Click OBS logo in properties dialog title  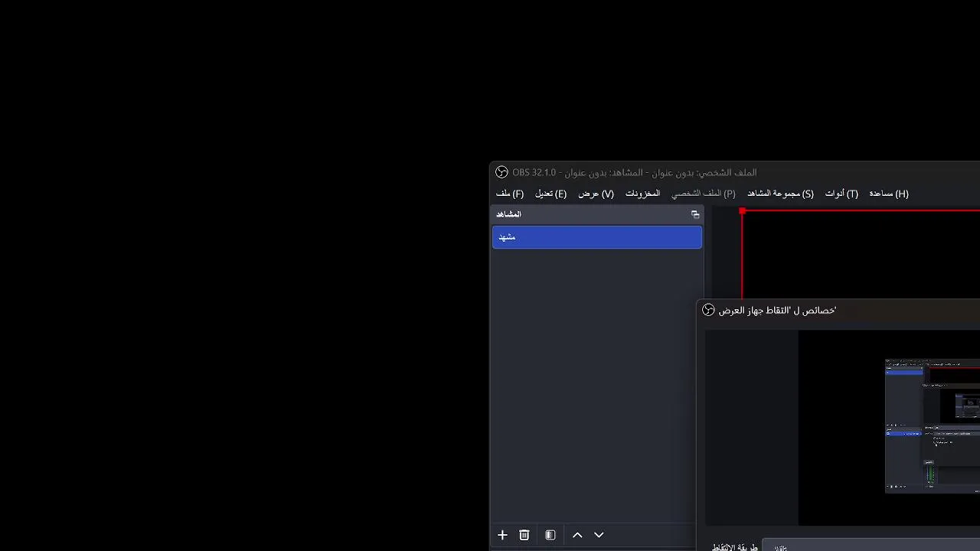(708, 310)
